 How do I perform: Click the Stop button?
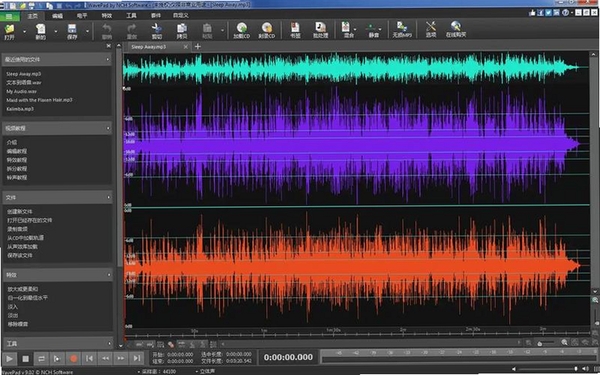pos(26,359)
